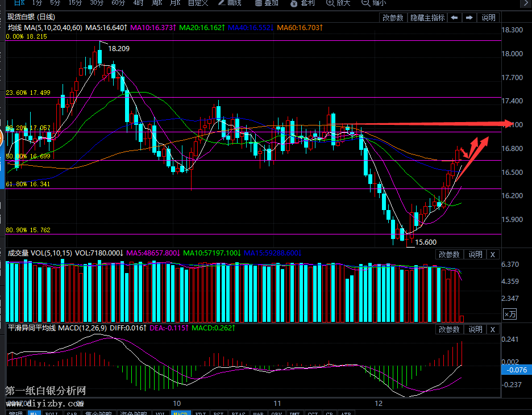Click 改参数 in the volume panel

[x=448, y=254]
